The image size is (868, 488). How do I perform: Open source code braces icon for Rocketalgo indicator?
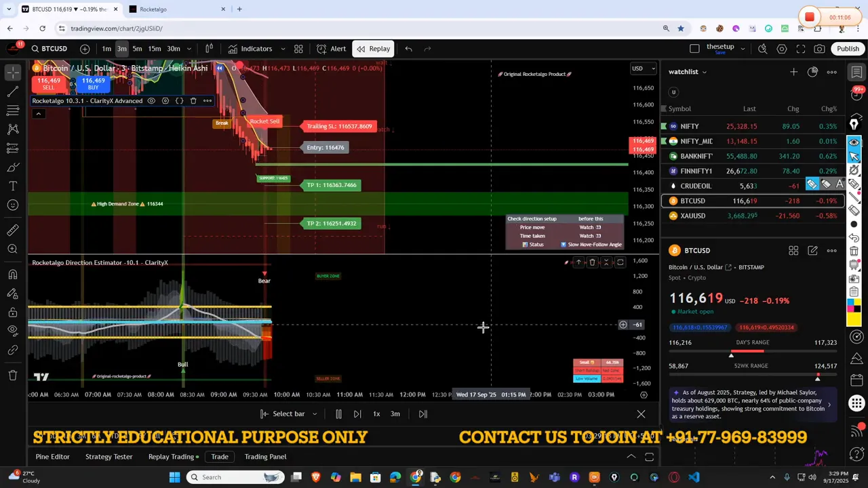pos(179,101)
